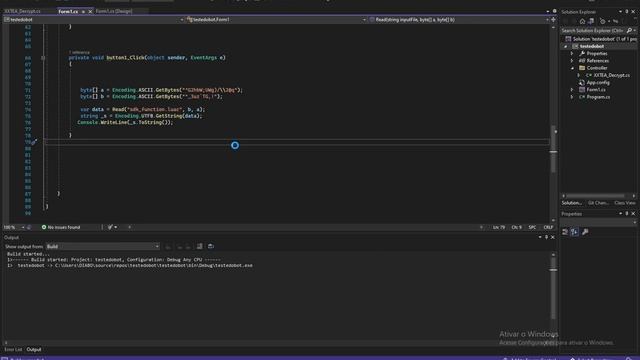Toggle Word Wrap icon in Output toolbar

click(211, 247)
